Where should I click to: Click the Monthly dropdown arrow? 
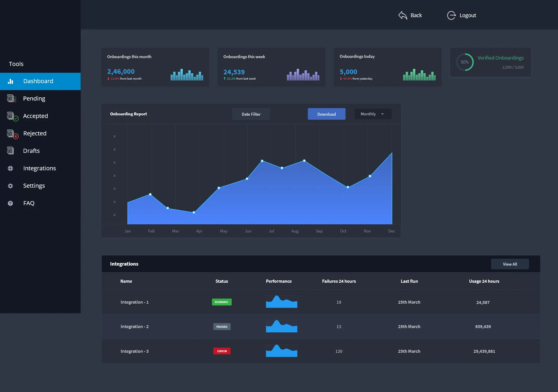[382, 114]
